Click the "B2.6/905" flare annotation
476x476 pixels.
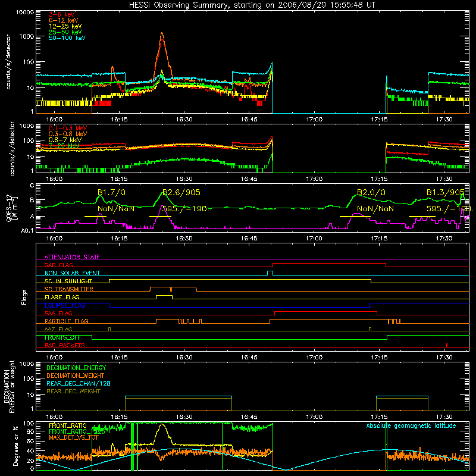[x=181, y=192]
